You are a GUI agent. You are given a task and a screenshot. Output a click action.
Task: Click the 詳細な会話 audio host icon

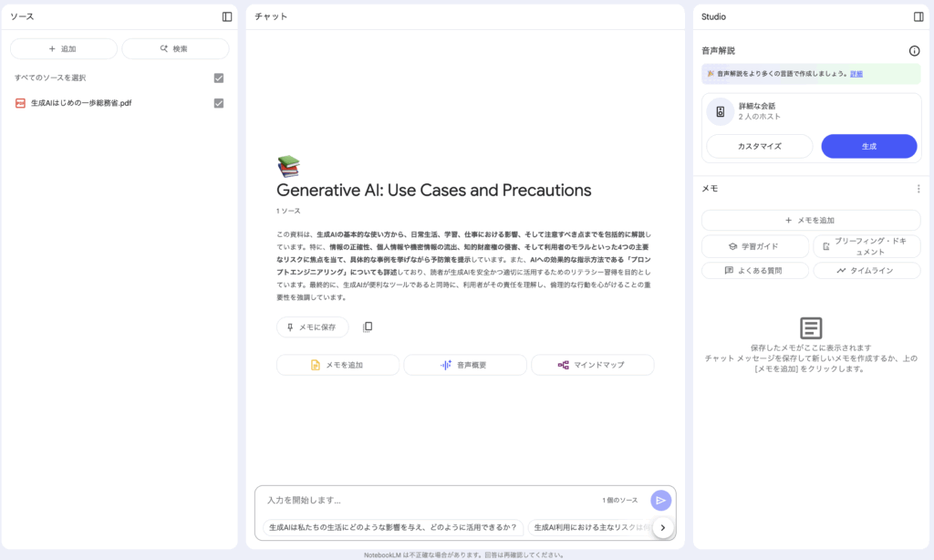pyautogui.click(x=720, y=111)
